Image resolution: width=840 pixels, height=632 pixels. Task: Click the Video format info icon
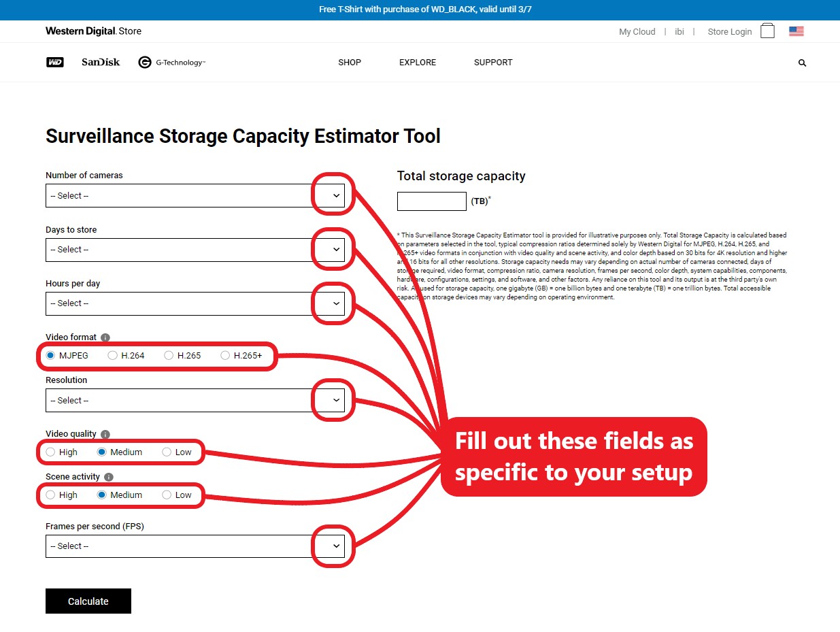(x=105, y=337)
